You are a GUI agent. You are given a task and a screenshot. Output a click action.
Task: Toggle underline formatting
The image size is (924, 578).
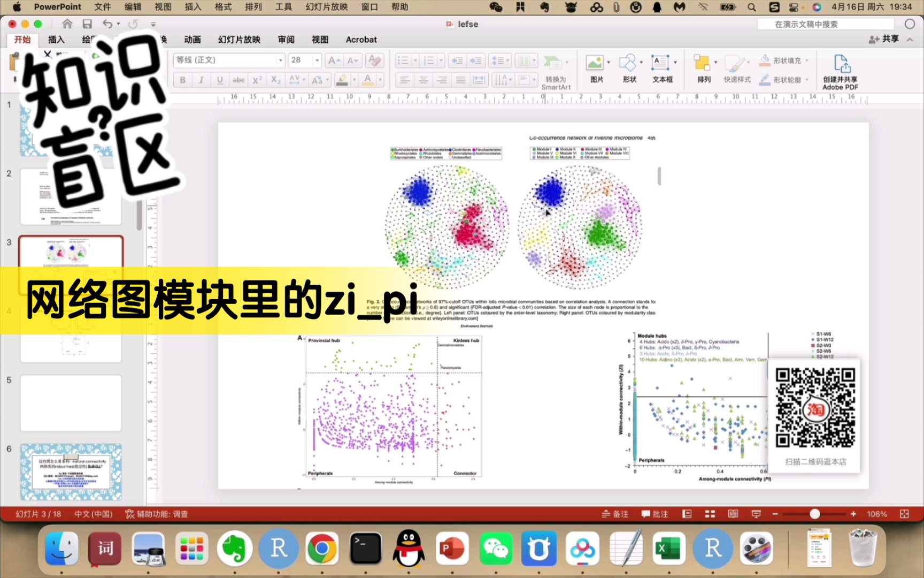point(220,80)
